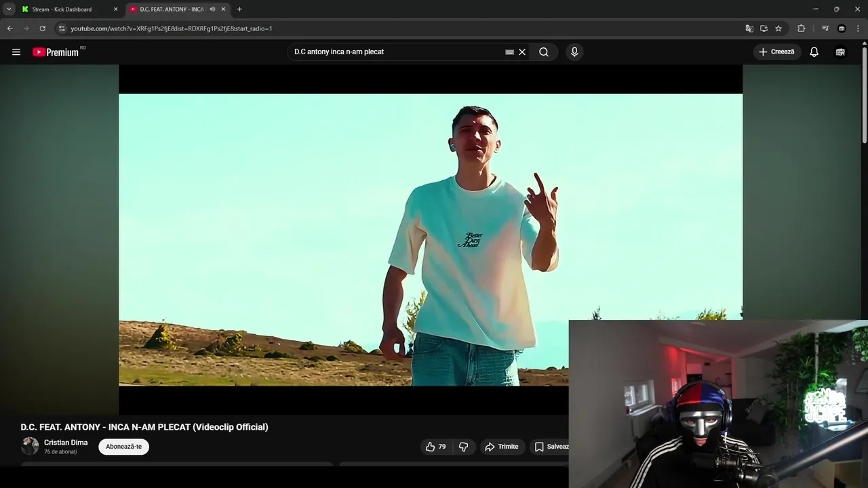Open Chrome media controls music icon
Screen dimensions: 868x488
click(825, 28)
